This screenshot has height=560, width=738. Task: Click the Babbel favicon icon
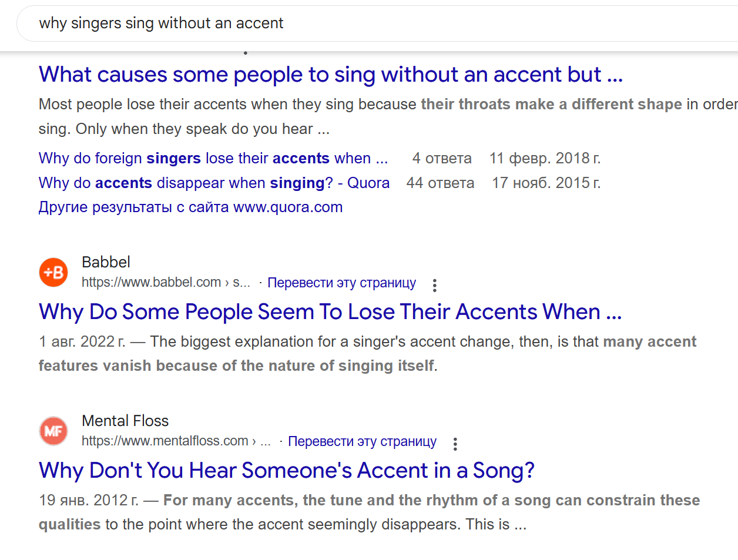tap(53, 273)
